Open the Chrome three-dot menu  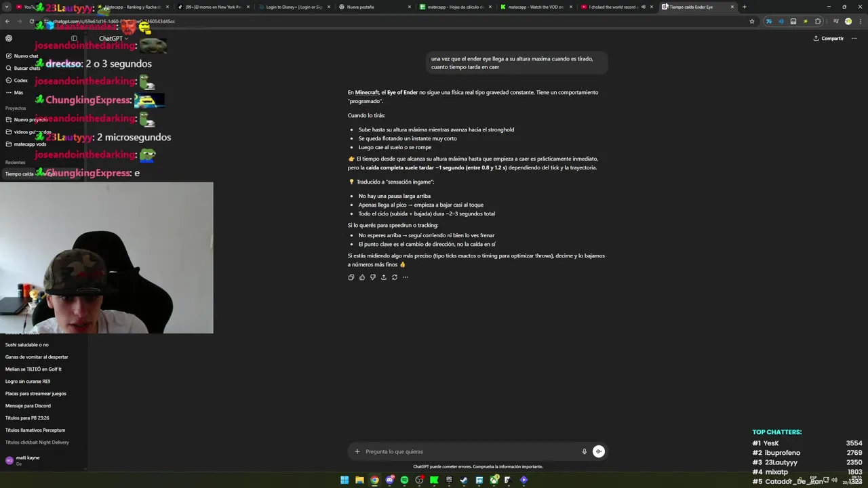pos(860,22)
